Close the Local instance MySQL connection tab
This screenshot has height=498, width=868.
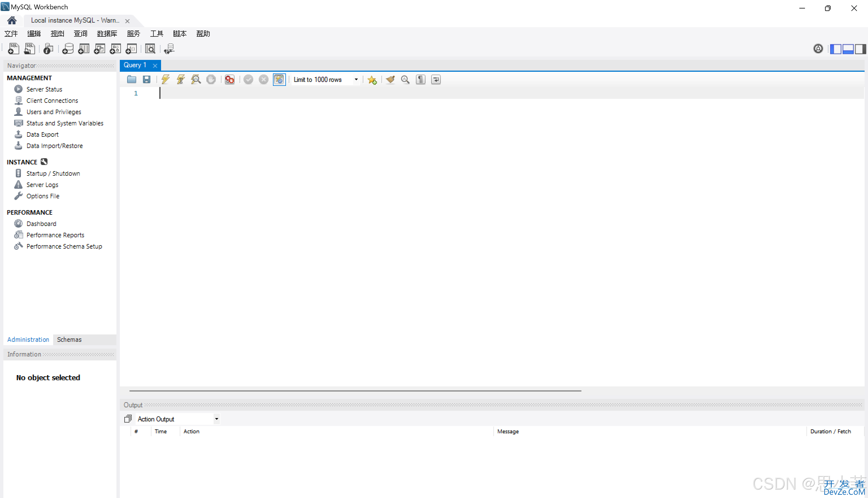(127, 21)
